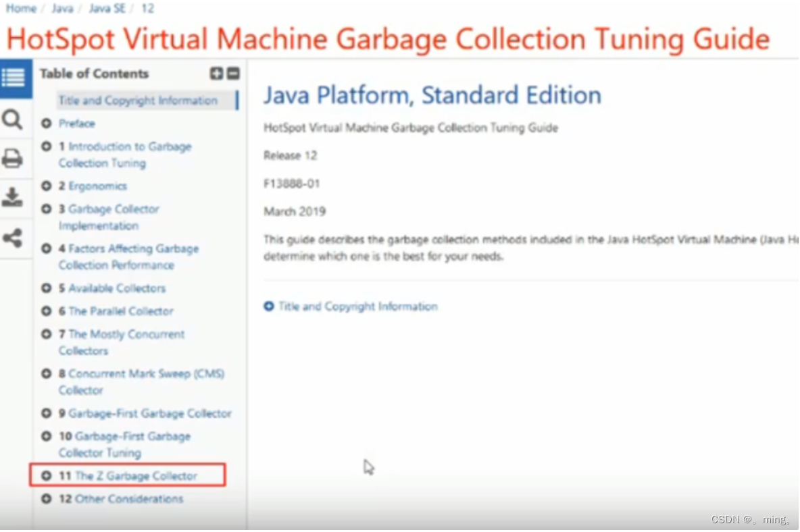Click the share icon in sidebar
The image size is (800, 532).
(12, 238)
